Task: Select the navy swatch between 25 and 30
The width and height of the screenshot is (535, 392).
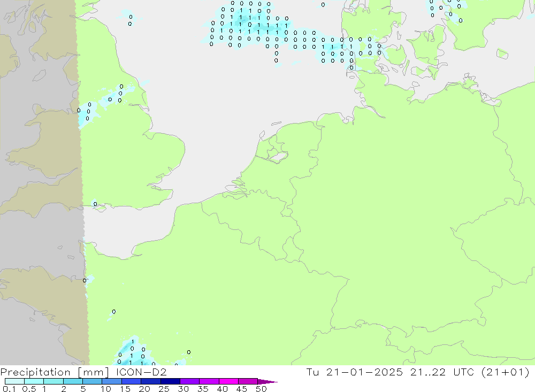Action: coord(170,381)
